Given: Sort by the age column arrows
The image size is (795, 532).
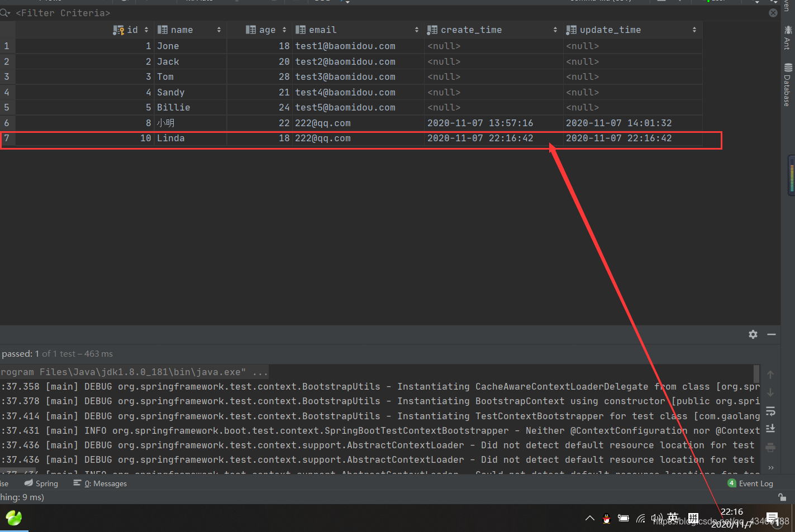Looking at the screenshot, I should 284,30.
